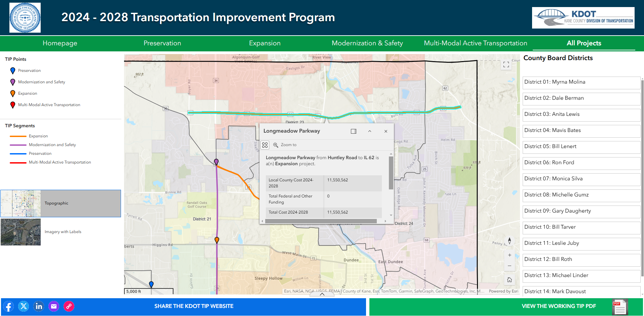This screenshot has width=644, height=316.
Task: Click the purple Modernization segment legend line
Action: coord(18,145)
